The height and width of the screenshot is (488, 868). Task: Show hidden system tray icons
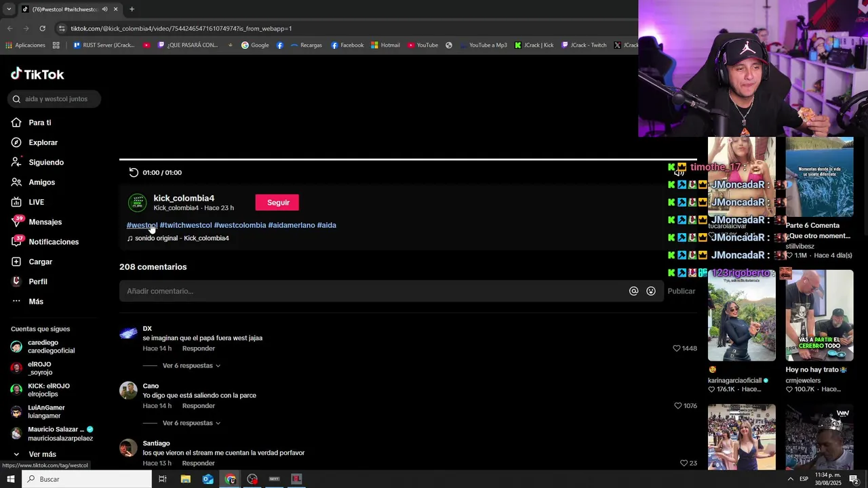(x=790, y=479)
